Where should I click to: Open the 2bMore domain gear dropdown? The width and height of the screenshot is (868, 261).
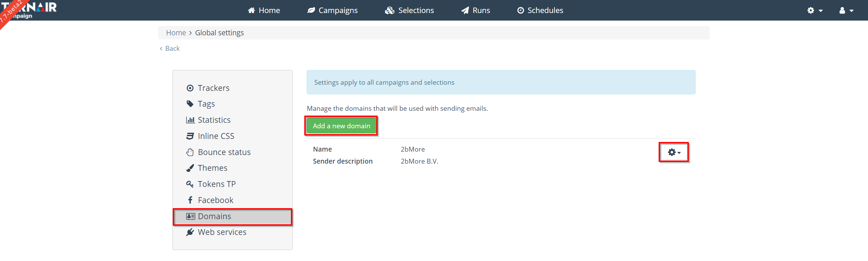[x=674, y=152]
